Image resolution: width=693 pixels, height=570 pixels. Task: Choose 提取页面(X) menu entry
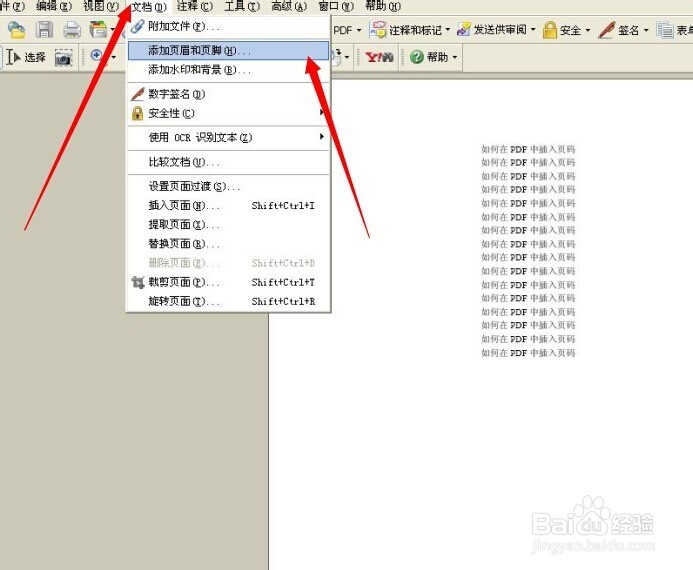[x=228, y=224]
